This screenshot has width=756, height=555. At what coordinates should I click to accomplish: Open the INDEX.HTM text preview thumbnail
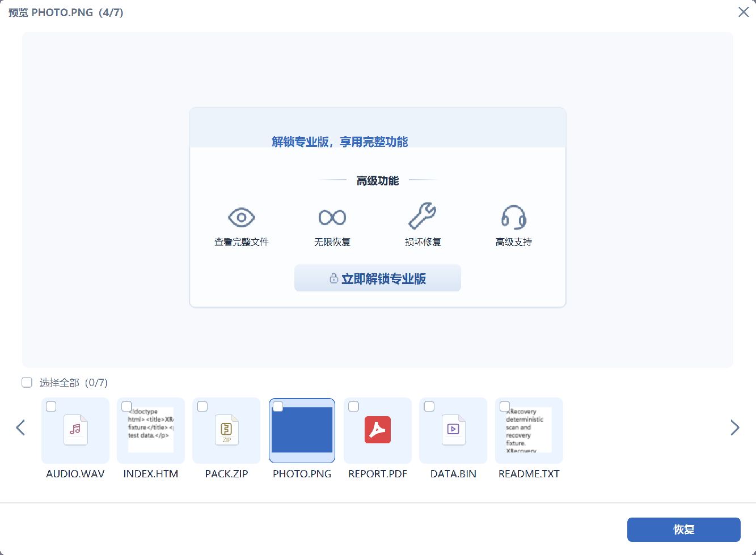(151, 430)
